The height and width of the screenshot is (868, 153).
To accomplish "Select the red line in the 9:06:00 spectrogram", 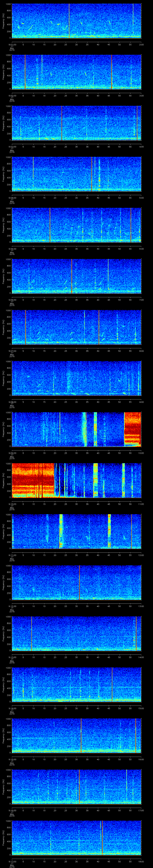I will pyautogui.click(x=72, y=276).
